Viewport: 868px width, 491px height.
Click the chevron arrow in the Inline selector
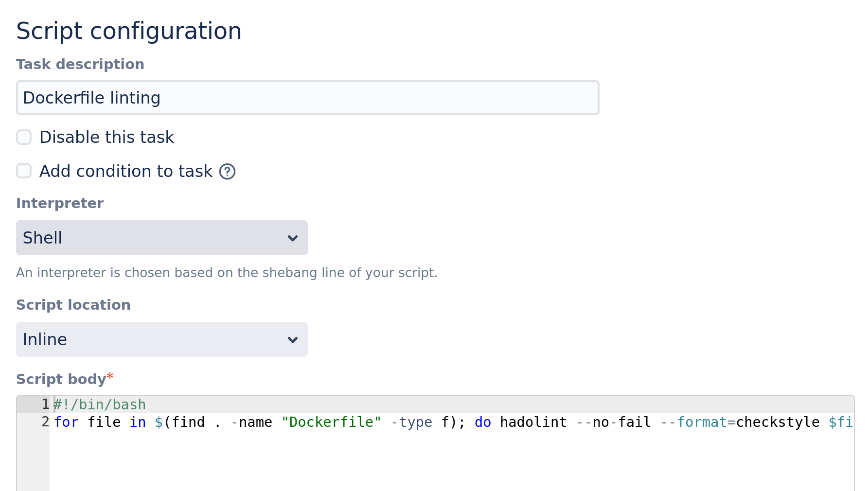(x=292, y=340)
